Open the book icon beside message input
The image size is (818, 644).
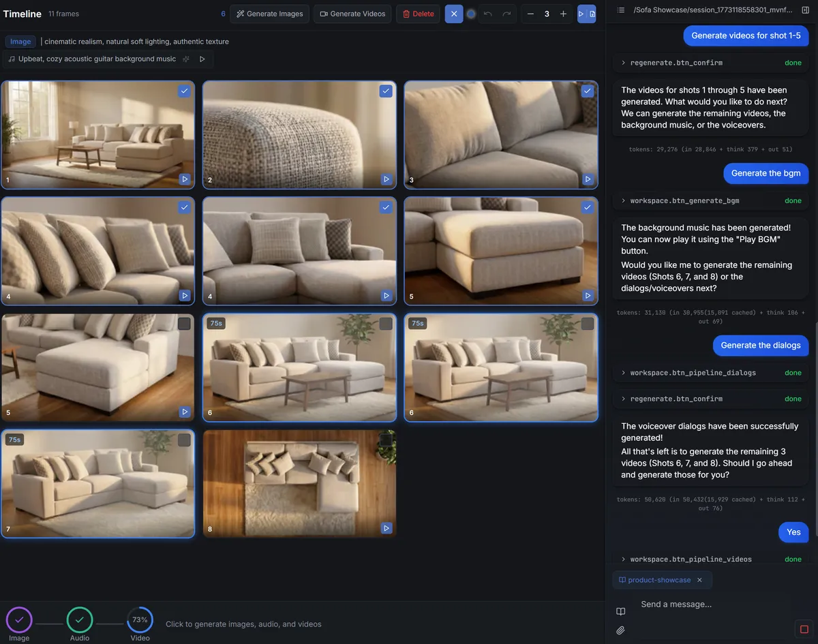(x=620, y=611)
